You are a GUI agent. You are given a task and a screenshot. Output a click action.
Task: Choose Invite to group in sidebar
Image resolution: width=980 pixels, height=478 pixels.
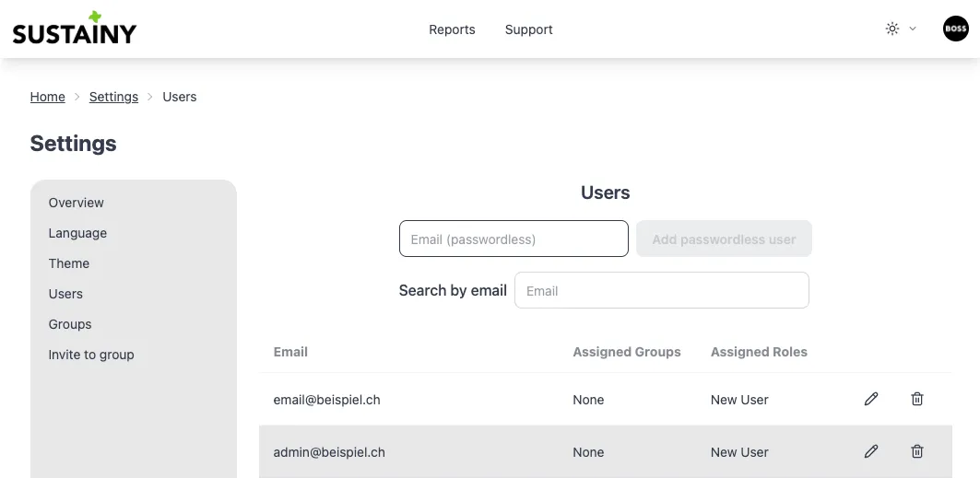(x=91, y=355)
